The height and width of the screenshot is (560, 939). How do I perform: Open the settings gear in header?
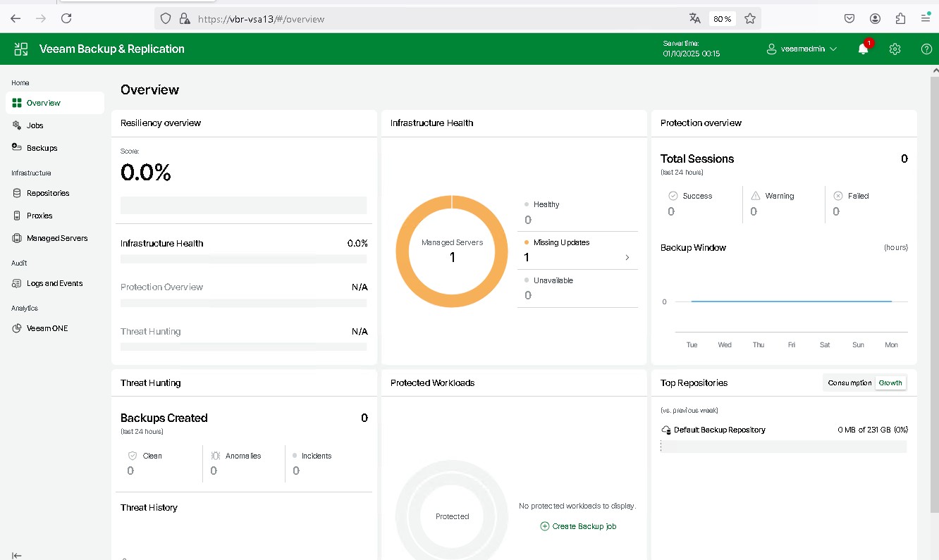pos(895,49)
